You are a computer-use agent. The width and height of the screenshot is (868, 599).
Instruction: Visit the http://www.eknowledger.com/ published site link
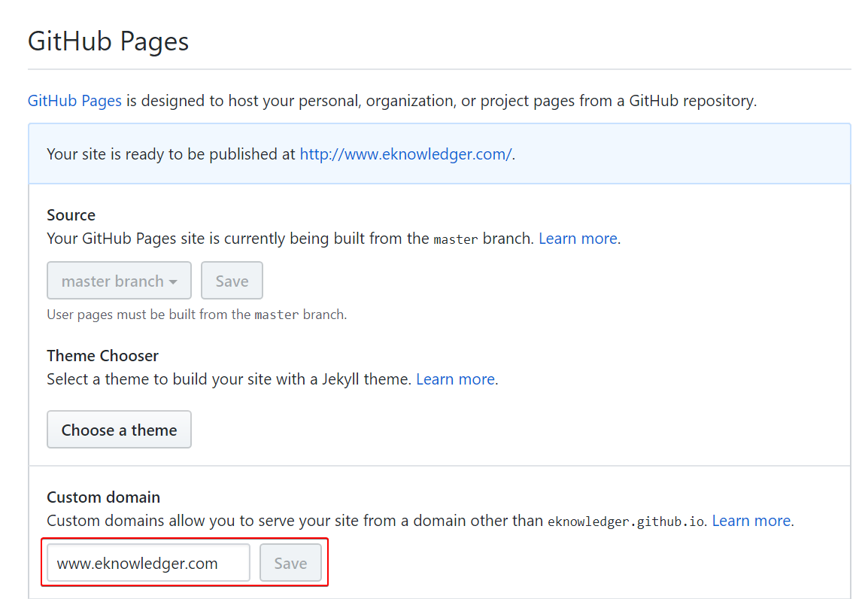405,154
